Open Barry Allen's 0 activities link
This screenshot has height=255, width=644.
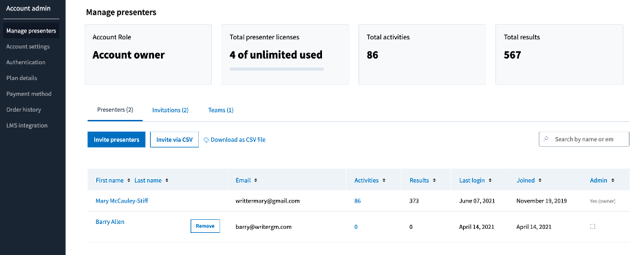click(x=356, y=227)
